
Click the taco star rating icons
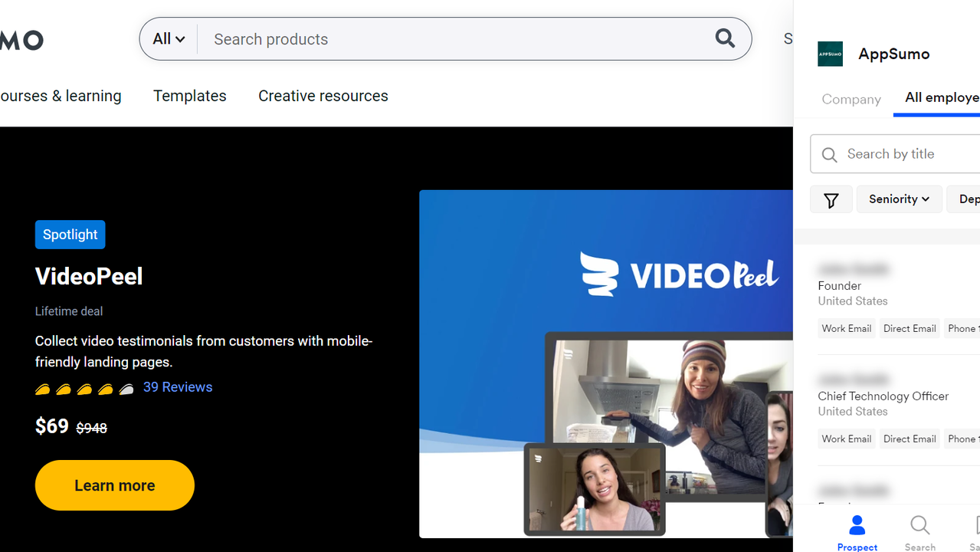(84, 389)
